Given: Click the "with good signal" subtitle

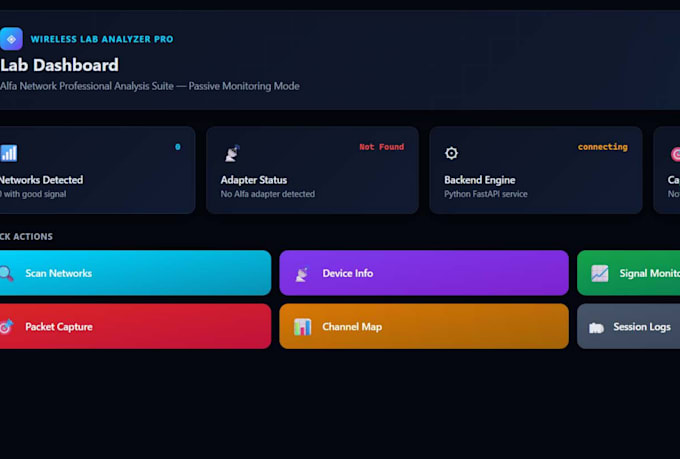Looking at the screenshot, I should (x=35, y=194).
